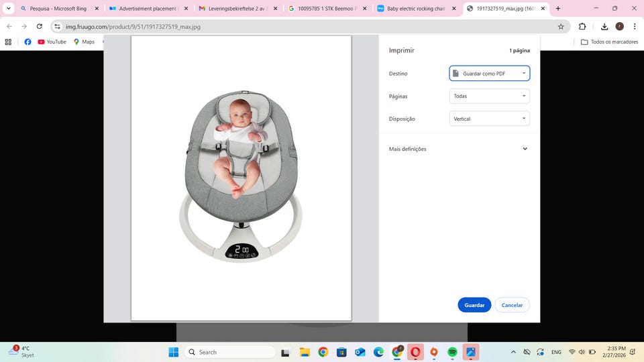
Task: Open the apps grid in bookmarks bar
Action: 8,42
